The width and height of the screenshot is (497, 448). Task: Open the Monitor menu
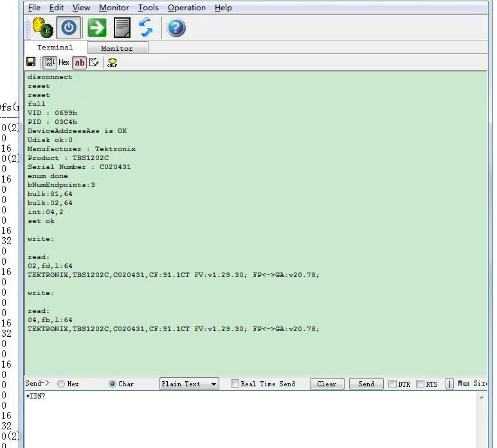pyautogui.click(x=114, y=8)
